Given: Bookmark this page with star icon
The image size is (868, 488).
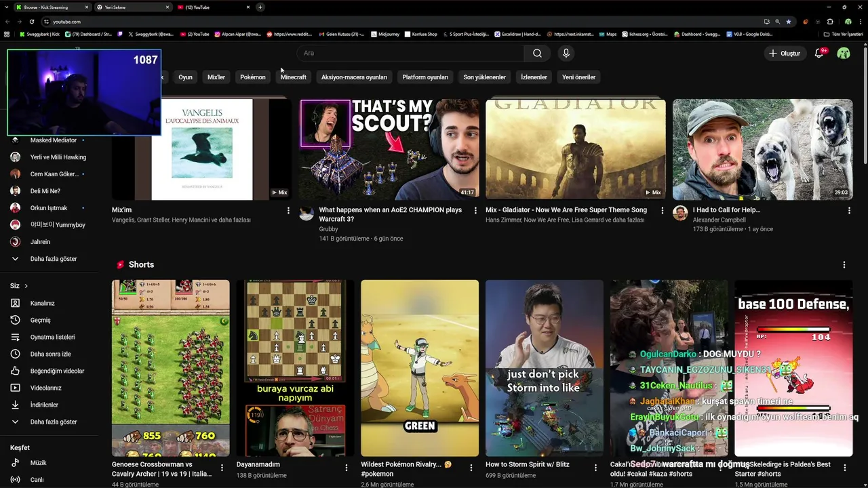Looking at the screenshot, I should [x=788, y=22].
